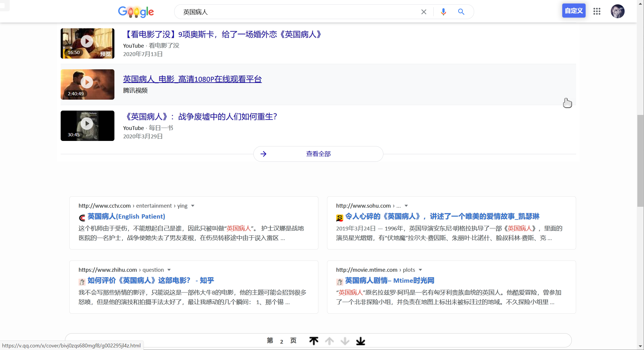Click the 查看全部 button
Screen dimensions: 644x350
(318, 154)
